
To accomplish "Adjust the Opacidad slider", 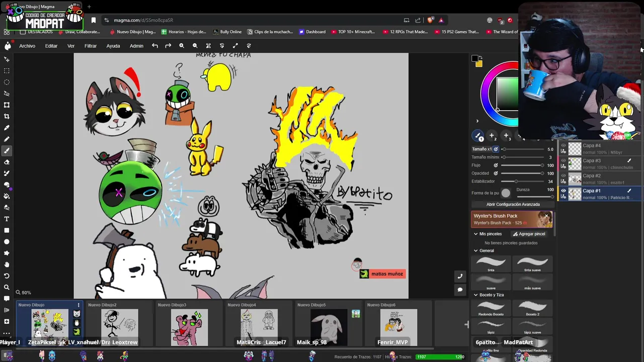I will tap(522, 173).
